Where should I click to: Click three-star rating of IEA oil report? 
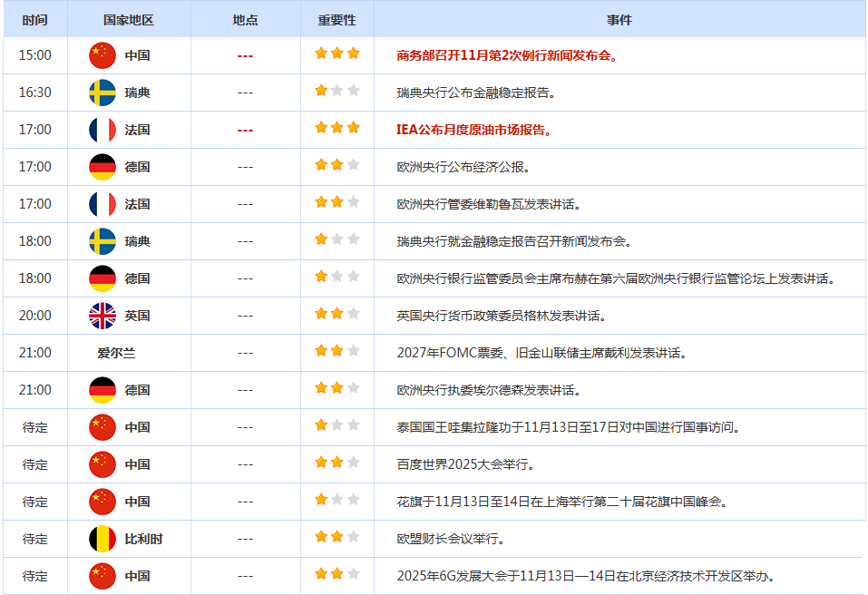(337, 128)
